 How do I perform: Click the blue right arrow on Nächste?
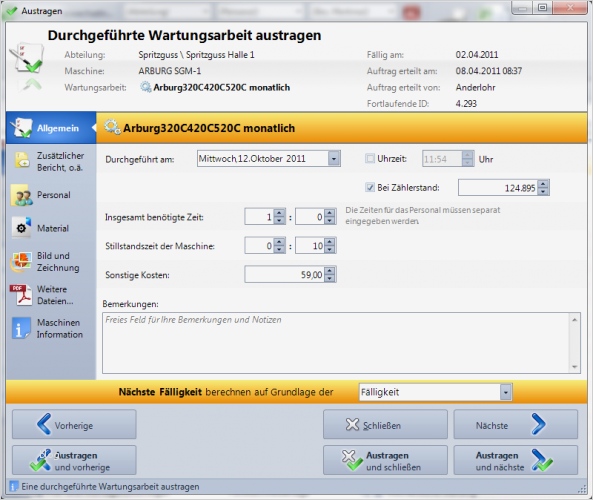click(x=538, y=424)
